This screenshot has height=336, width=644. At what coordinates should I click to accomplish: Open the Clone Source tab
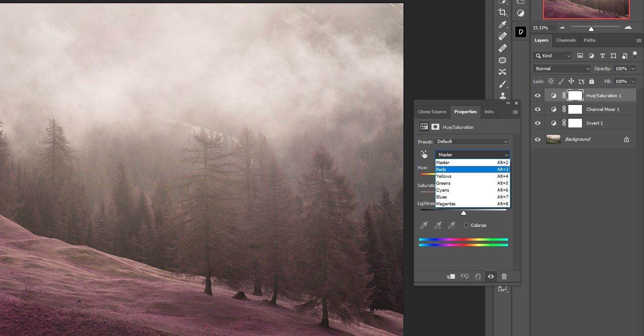coord(432,112)
